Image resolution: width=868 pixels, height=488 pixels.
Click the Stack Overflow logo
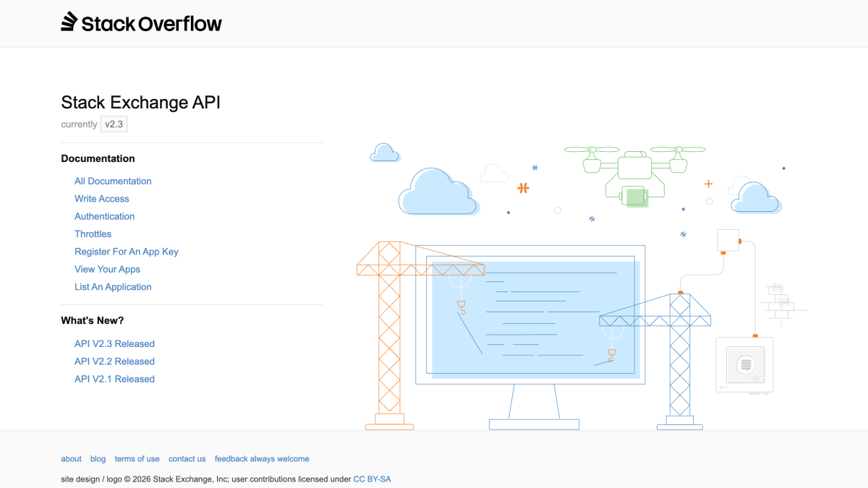click(x=141, y=22)
